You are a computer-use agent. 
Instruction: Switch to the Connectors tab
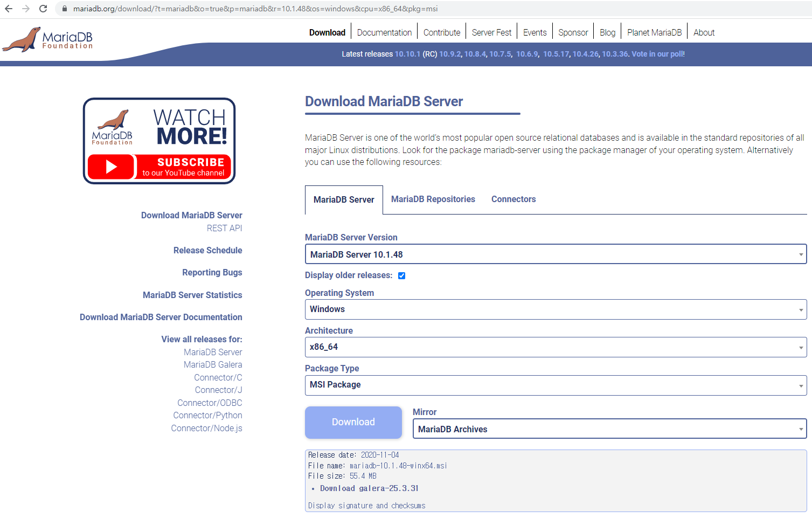(513, 199)
